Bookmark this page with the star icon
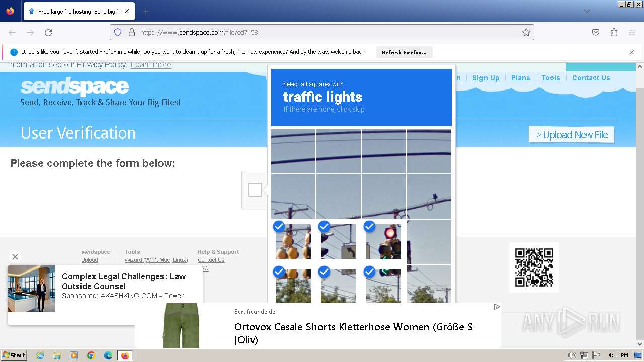The width and height of the screenshot is (644, 362). [x=526, y=32]
